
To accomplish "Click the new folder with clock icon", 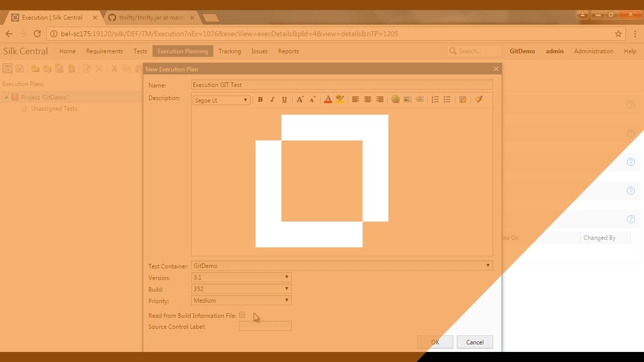I will point(47,68).
